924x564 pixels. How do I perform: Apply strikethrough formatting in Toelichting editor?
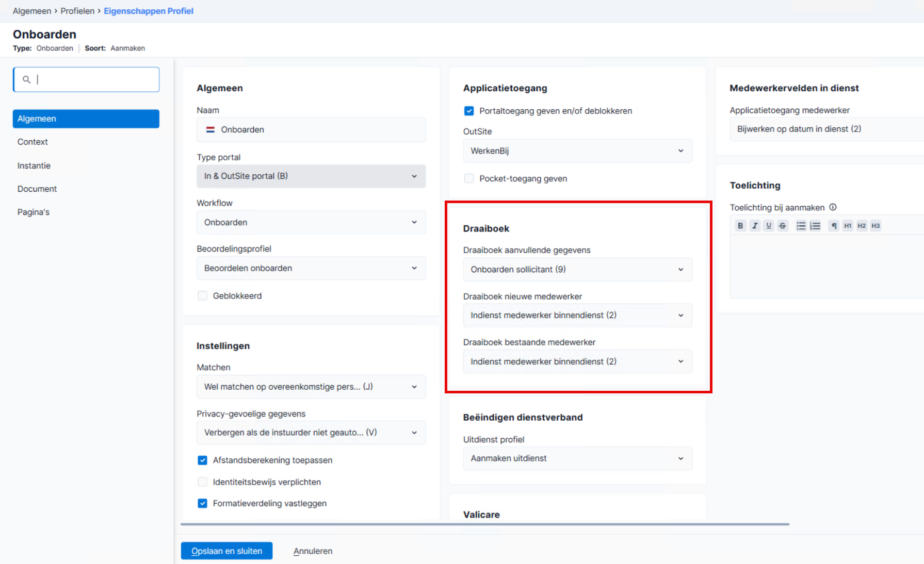783,226
